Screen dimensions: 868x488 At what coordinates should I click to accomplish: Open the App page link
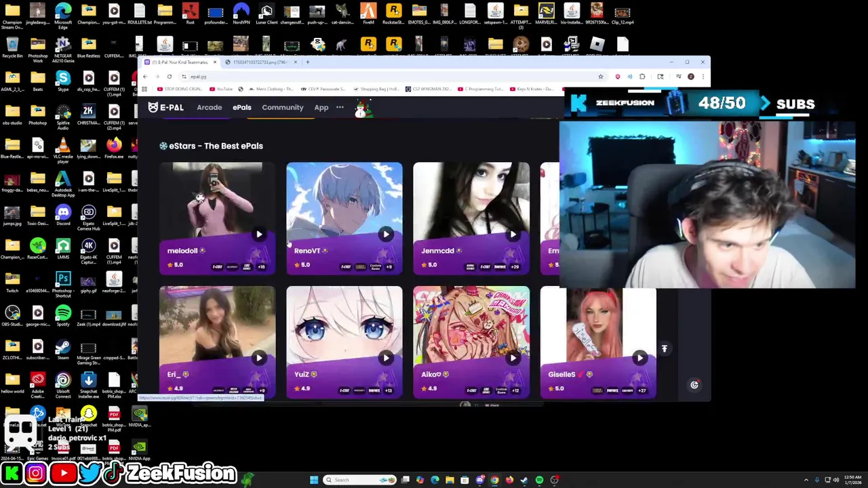pyautogui.click(x=321, y=107)
